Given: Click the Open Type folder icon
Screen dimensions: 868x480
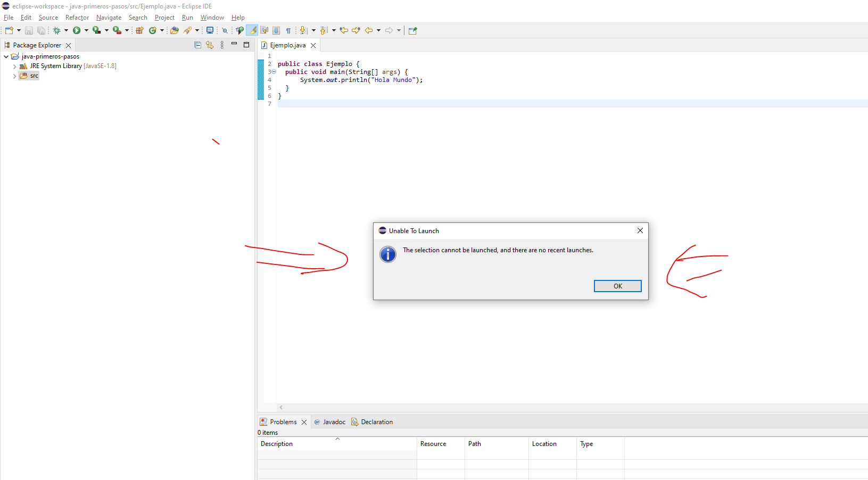Looking at the screenshot, I should click(174, 30).
